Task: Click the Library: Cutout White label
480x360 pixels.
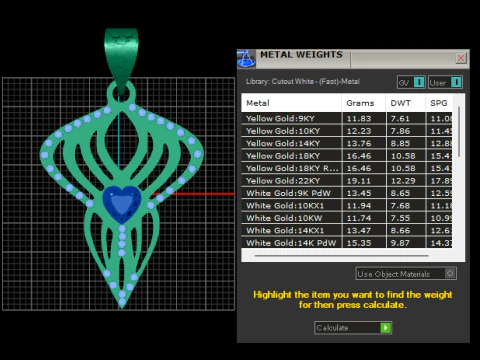Action: click(303, 81)
